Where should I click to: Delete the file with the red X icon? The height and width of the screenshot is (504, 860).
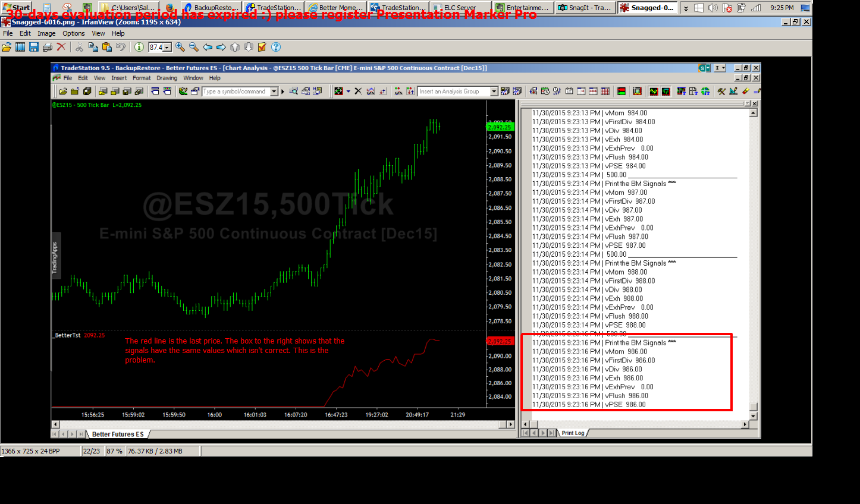click(x=61, y=47)
